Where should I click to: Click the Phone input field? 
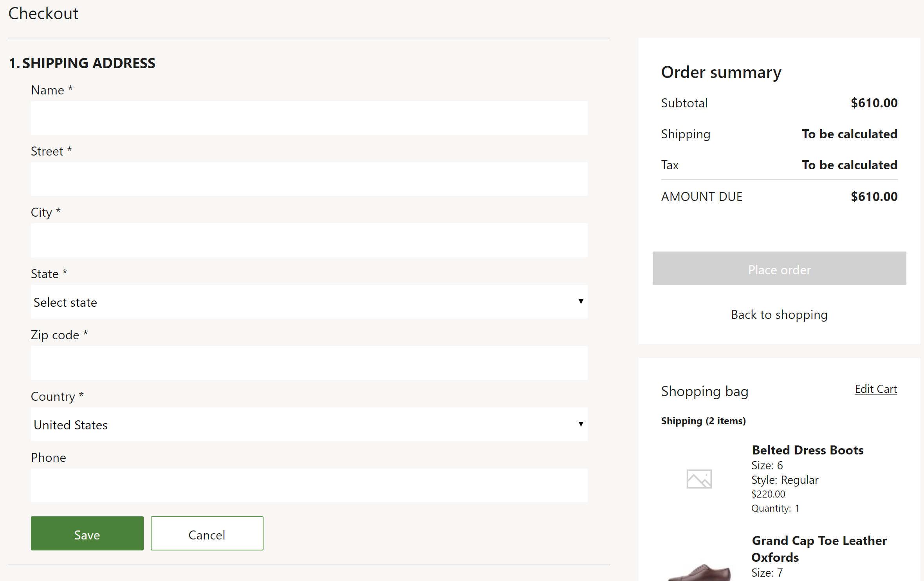(x=309, y=485)
